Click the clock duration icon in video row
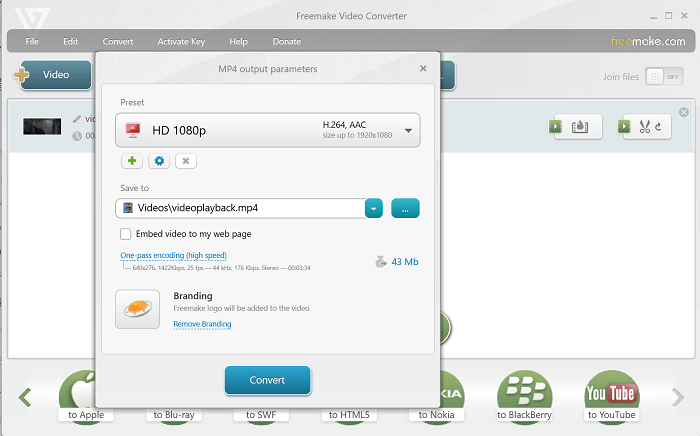The height and width of the screenshot is (436, 700). tap(77, 136)
